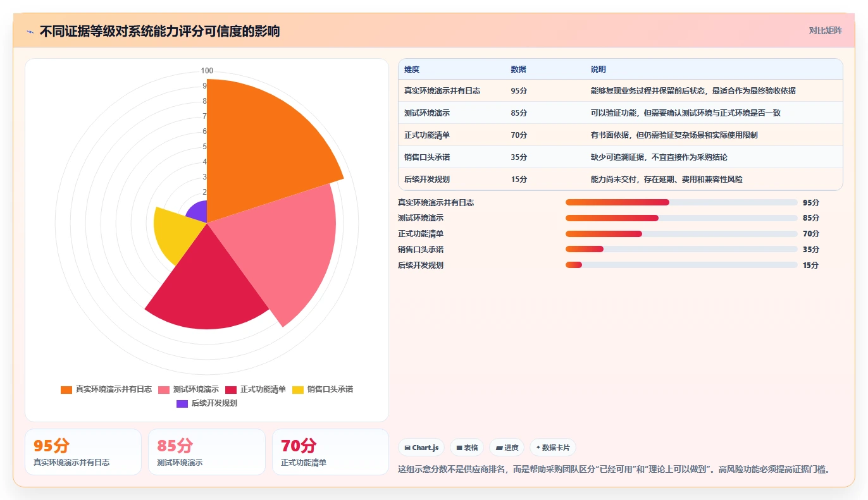Click the 数据卡片 chip
Image resolution: width=868 pixels, height=500 pixels.
click(553, 448)
